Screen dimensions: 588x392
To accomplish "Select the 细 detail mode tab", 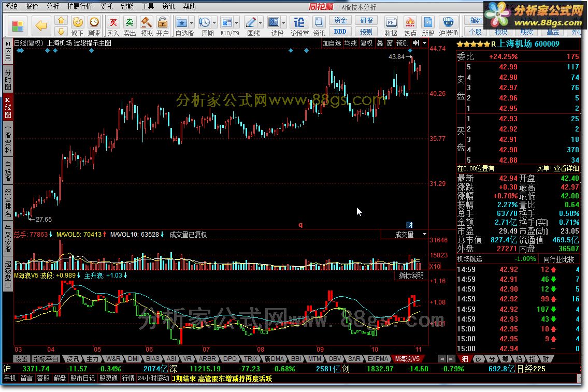I will pos(465,359).
